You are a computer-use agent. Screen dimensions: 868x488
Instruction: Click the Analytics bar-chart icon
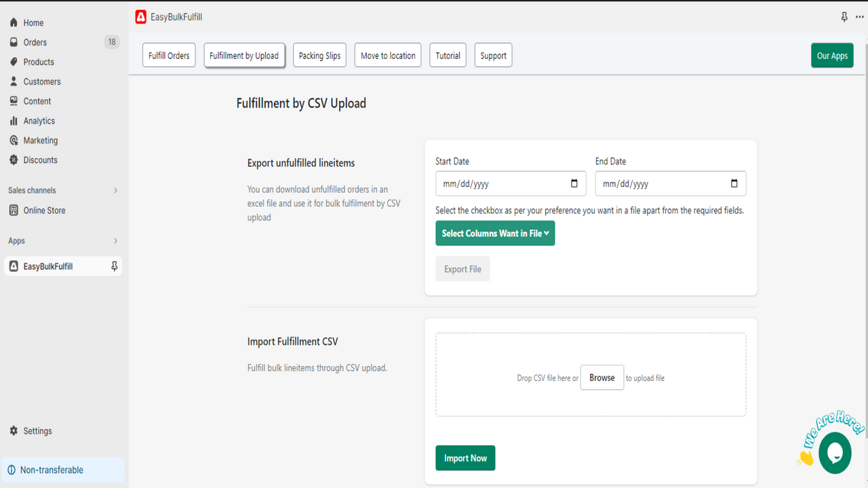click(x=13, y=121)
